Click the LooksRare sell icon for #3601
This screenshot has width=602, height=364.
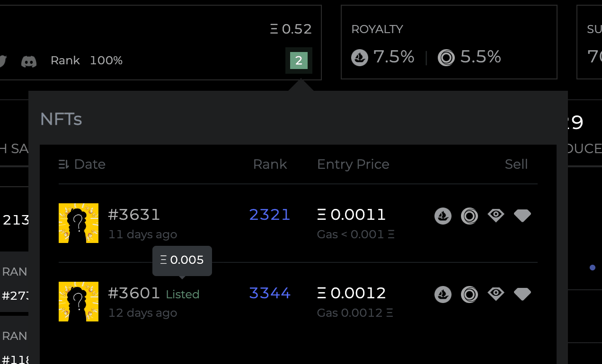pos(469,295)
